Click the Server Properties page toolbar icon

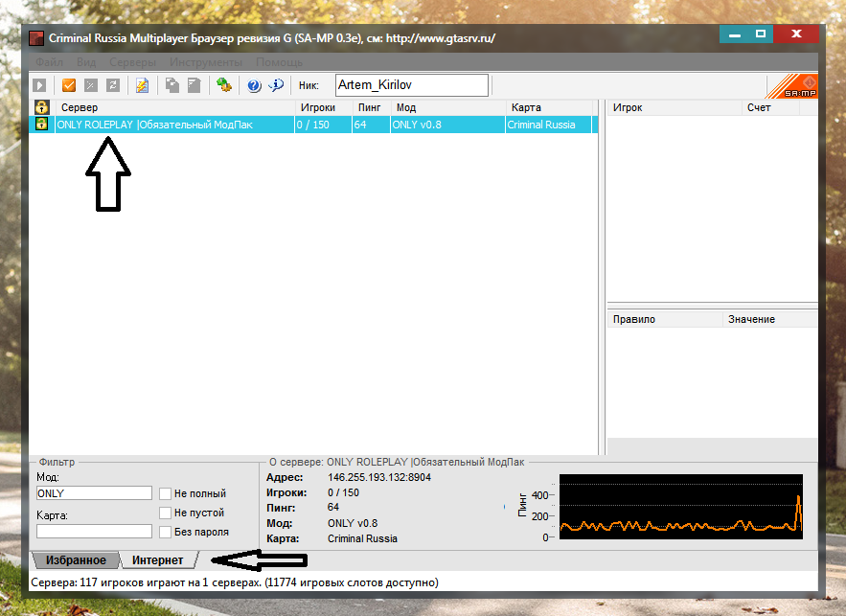pyautogui.click(x=194, y=85)
